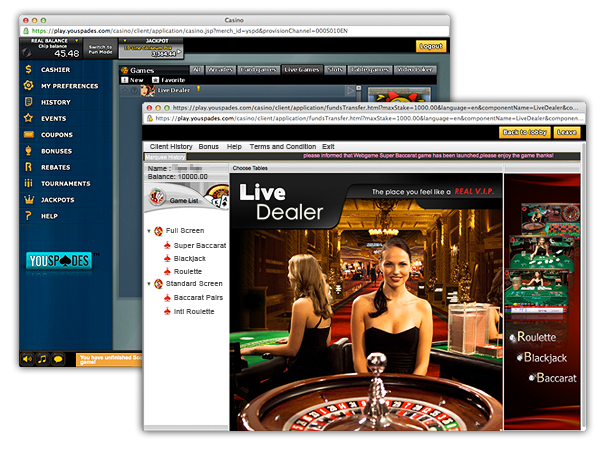Viewport: 607px width, 450px height.
Task: Open the Jackpots crown icon
Action: (x=29, y=199)
